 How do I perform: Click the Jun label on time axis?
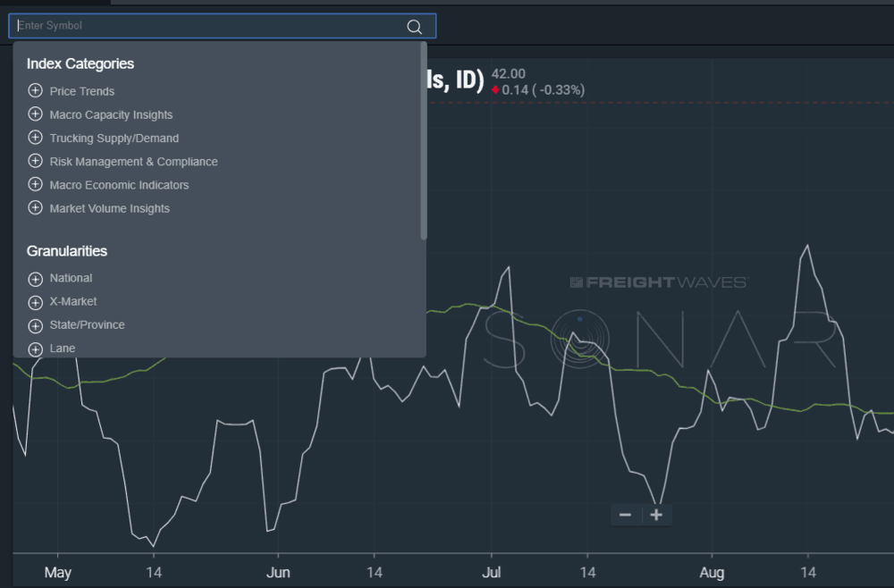[x=278, y=573]
